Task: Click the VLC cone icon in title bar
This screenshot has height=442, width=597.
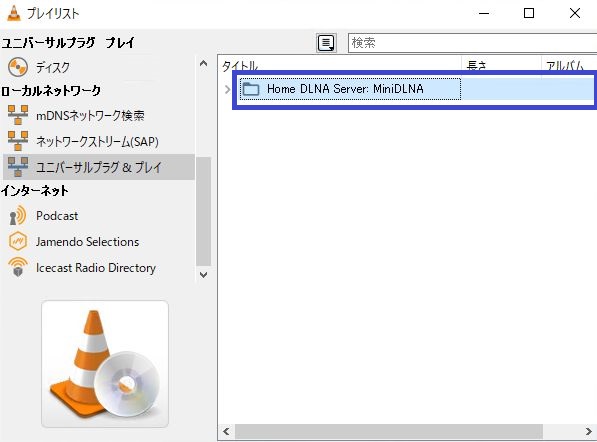Action: [x=14, y=13]
